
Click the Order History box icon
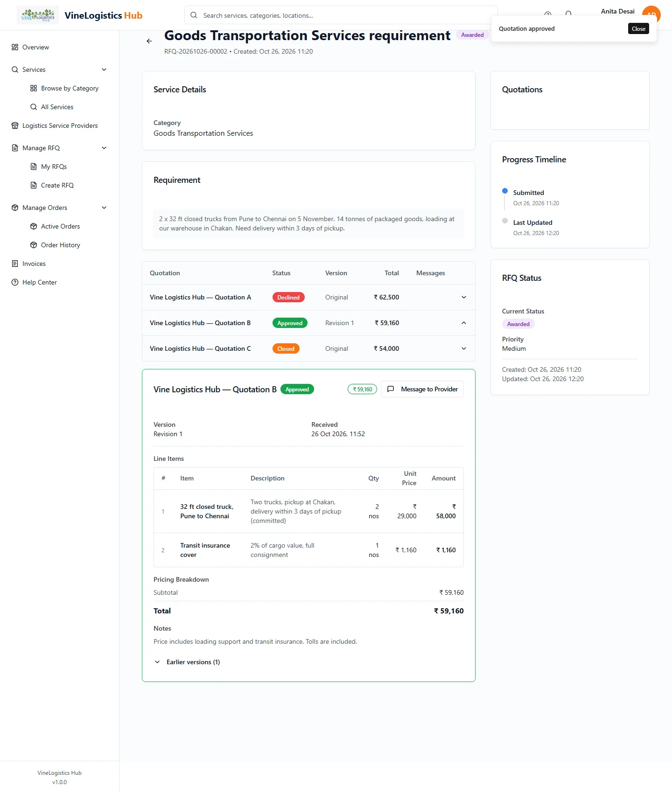(x=34, y=245)
